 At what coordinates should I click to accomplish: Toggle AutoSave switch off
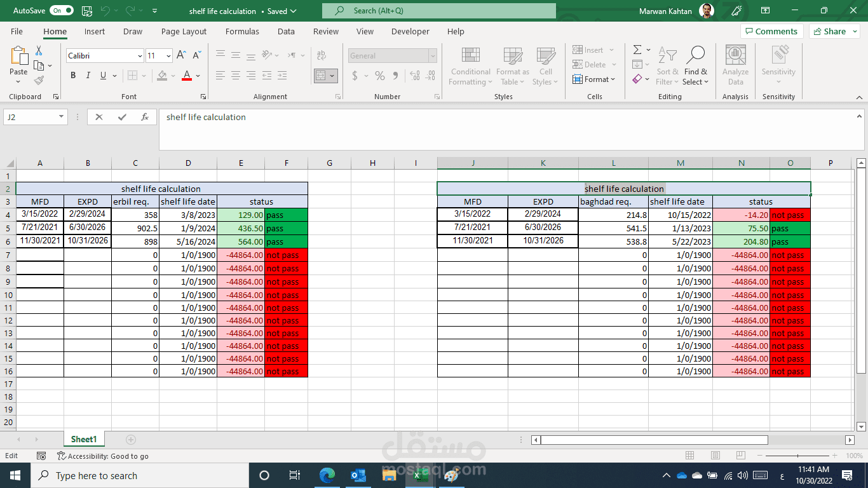point(61,11)
